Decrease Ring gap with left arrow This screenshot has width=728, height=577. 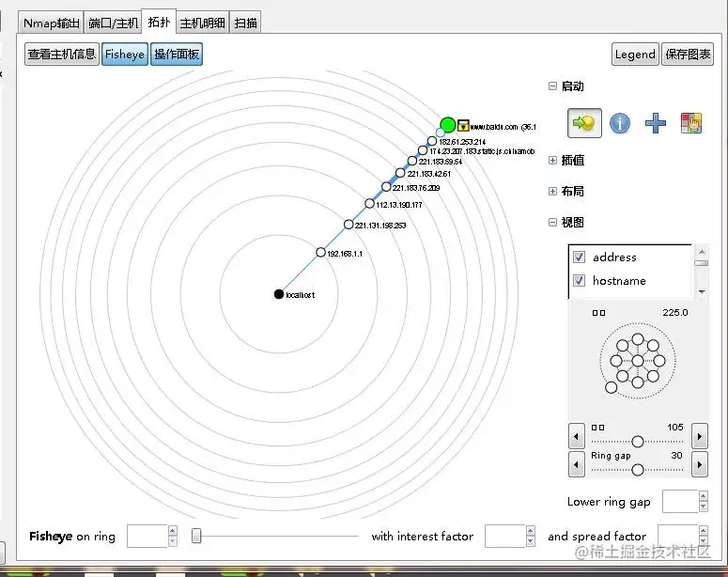pyautogui.click(x=577, y=464)
